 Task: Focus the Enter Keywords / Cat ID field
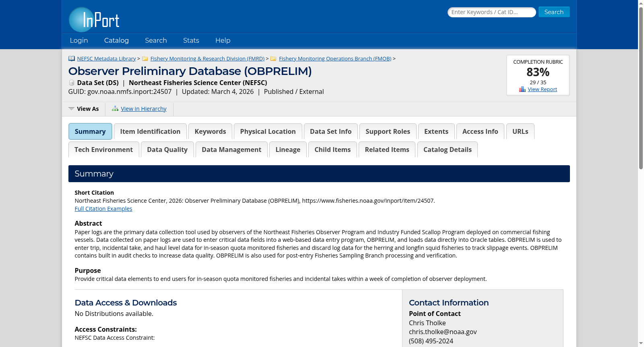point(491,12)
